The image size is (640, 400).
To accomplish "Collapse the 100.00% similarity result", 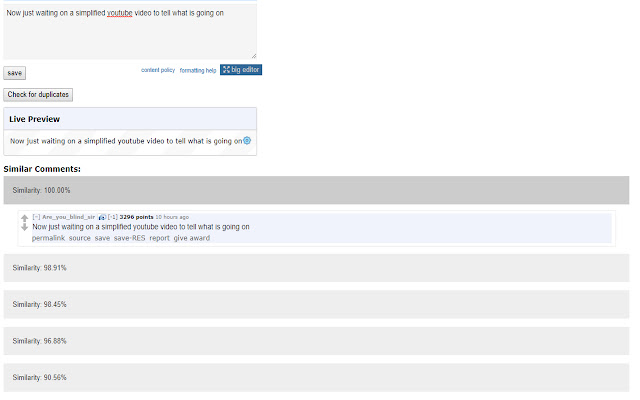I will (316, 190).
